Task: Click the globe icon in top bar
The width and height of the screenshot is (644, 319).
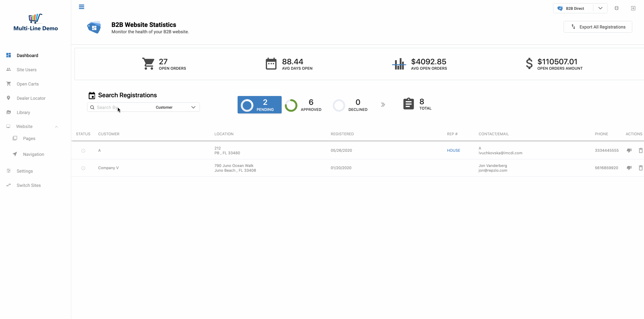Action: pos(616,8)
